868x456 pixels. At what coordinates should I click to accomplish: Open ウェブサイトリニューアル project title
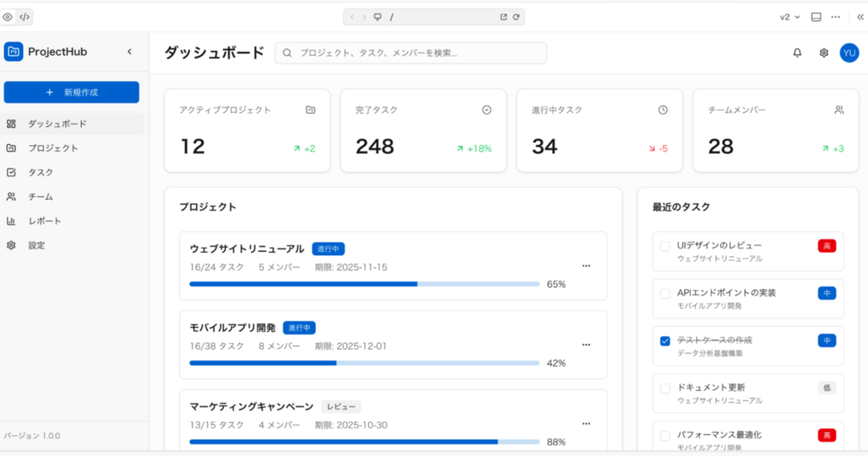click(247, 248)
